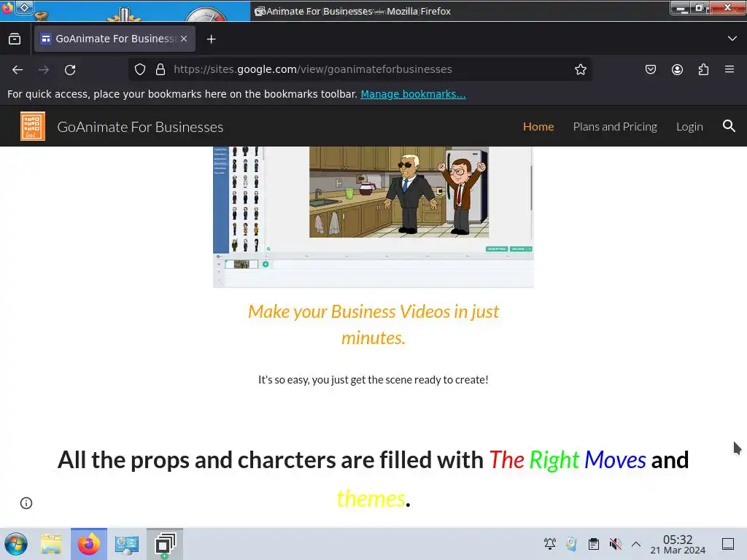Switch to Firefox in the taskbar
The height and width of the screenshot is (560, 747).
click(89, 544)
